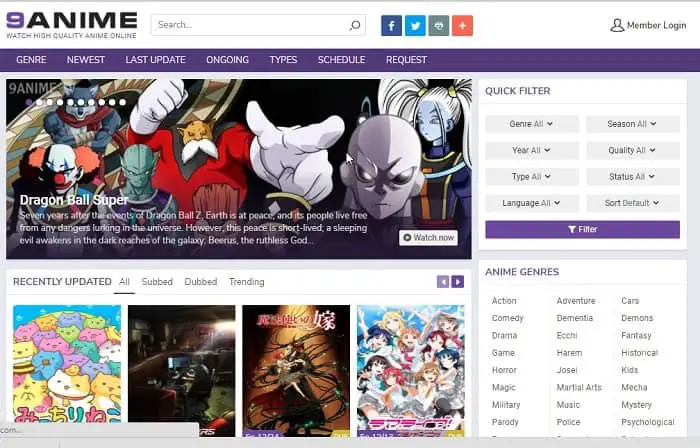
Task: Expand the Genre All dropdown
Action: click(532, 124)
